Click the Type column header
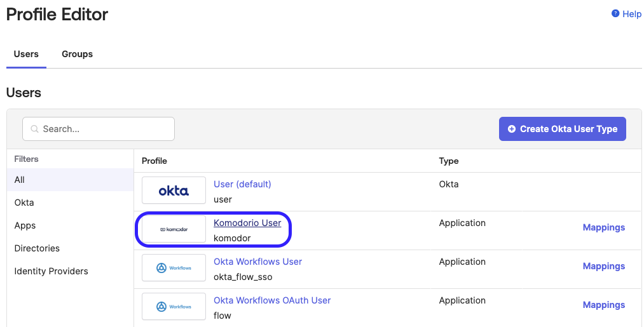This screenshot has width=644, height=327. (448, 161)
